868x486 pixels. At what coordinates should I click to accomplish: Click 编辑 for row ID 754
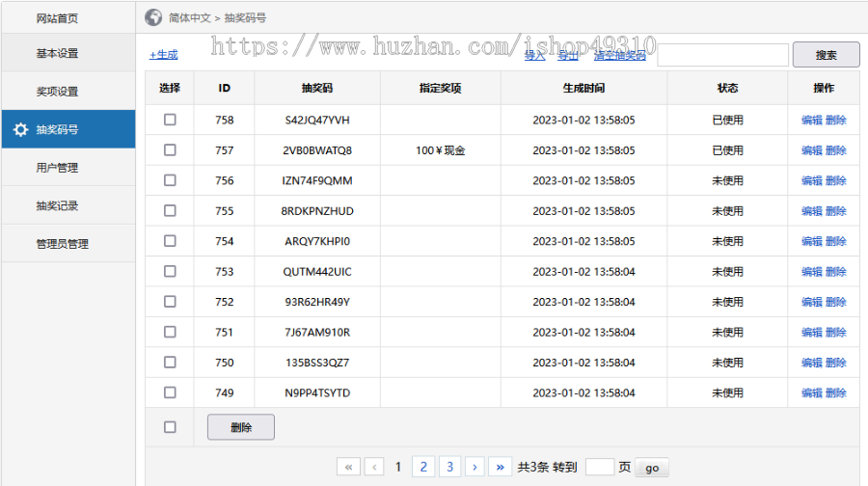(x=811, y=241)
